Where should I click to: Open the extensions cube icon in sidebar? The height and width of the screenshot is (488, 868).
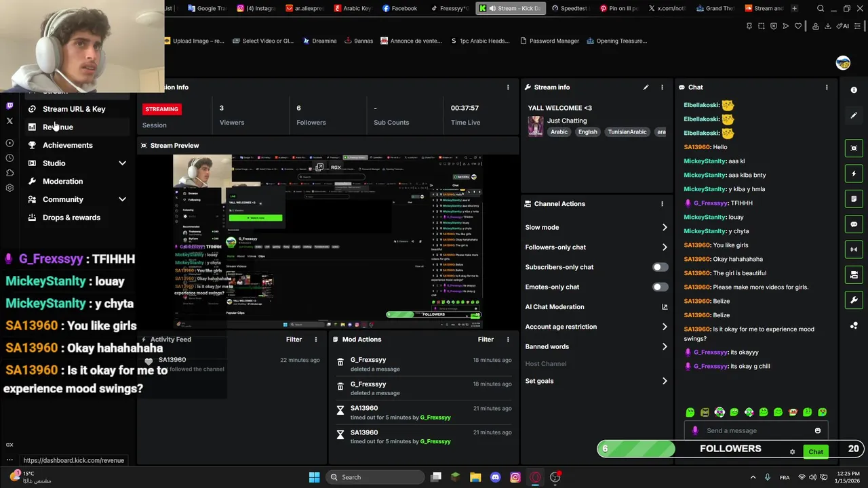pos(9,173)
